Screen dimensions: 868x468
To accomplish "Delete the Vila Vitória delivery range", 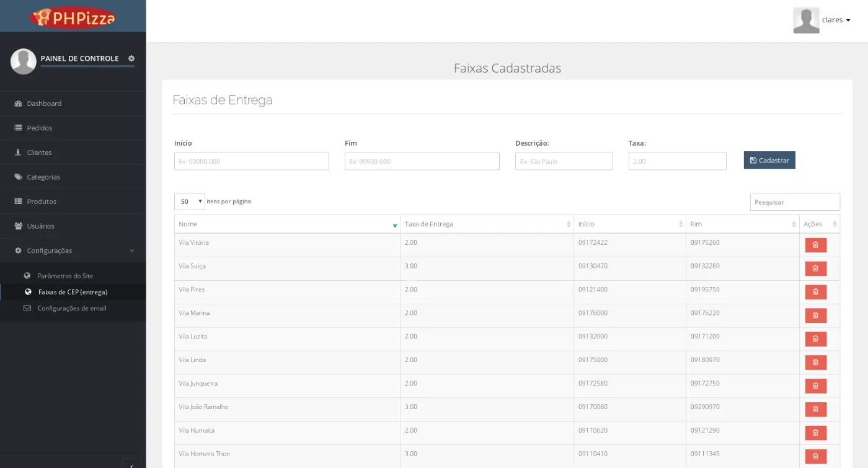I will point(815,245).
